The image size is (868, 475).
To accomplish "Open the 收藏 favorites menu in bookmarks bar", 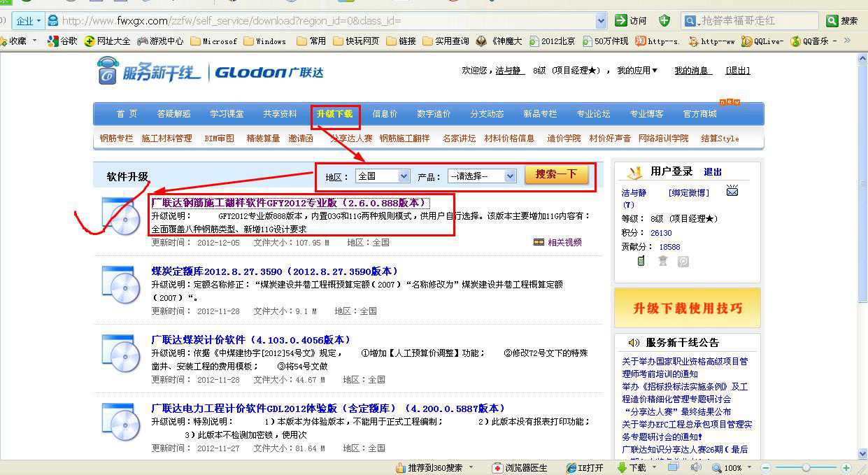I will click(x=20, y=41).
